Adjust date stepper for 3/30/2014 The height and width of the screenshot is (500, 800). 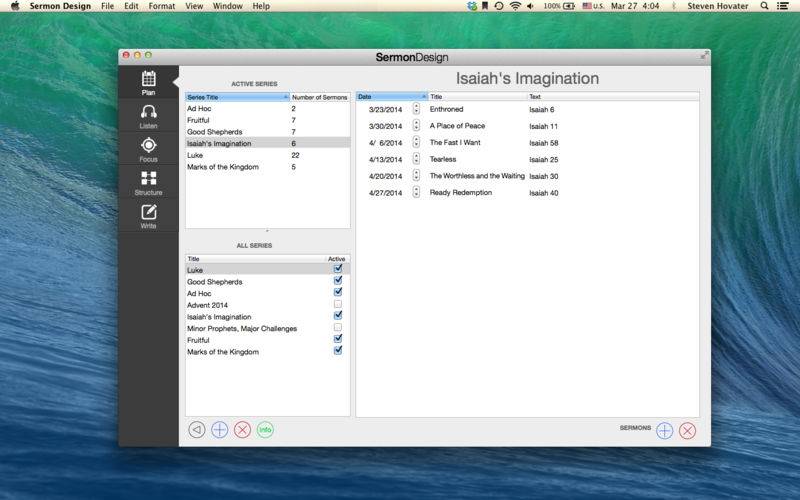pyautogui.click(x=416, y=126)
